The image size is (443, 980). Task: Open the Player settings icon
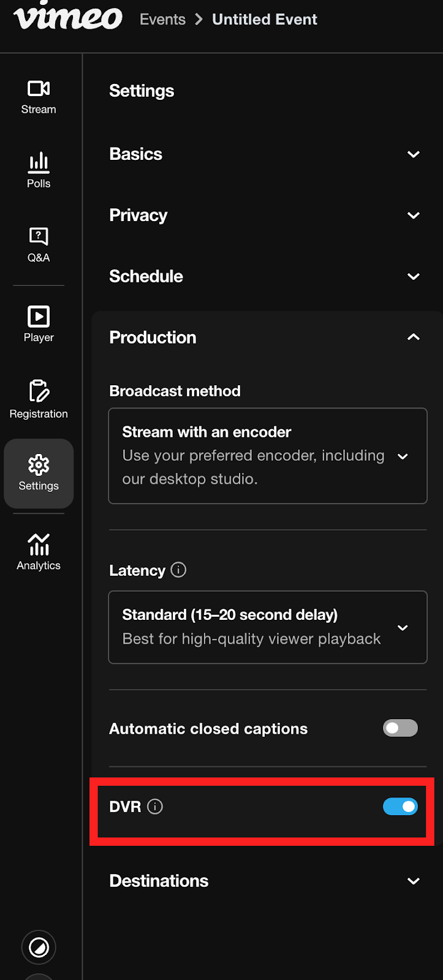click(39, 324)
